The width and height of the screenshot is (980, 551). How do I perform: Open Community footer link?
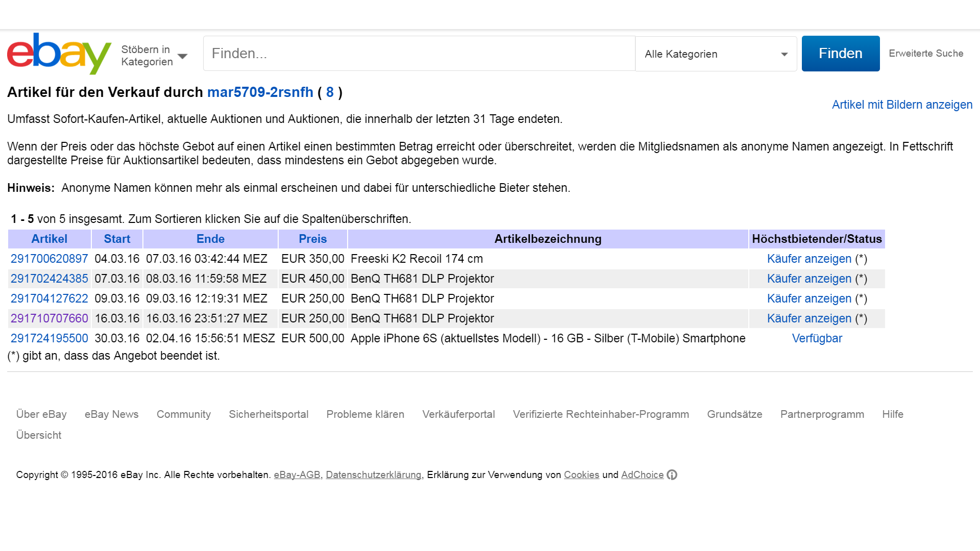(x=184, y=414)
